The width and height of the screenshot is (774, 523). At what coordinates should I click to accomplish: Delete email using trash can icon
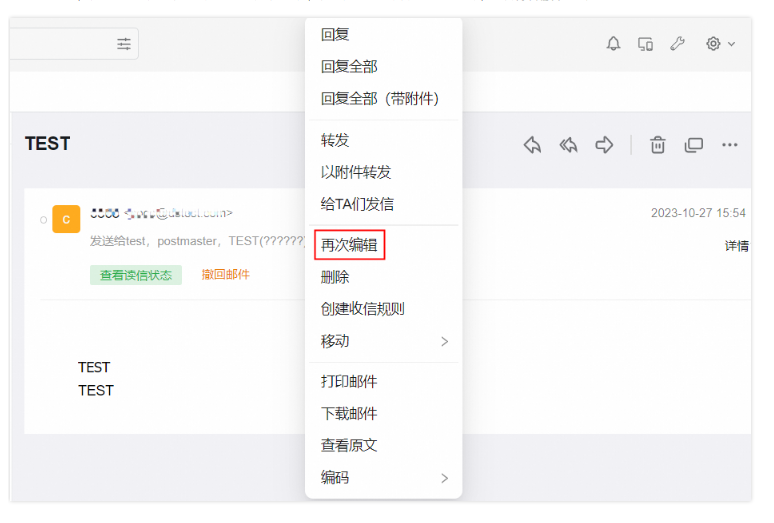(658, 145)
